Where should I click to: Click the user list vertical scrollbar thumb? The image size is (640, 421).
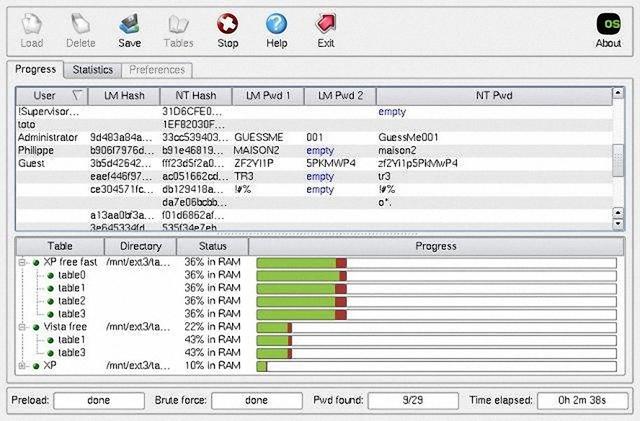[x=618, y=160]
